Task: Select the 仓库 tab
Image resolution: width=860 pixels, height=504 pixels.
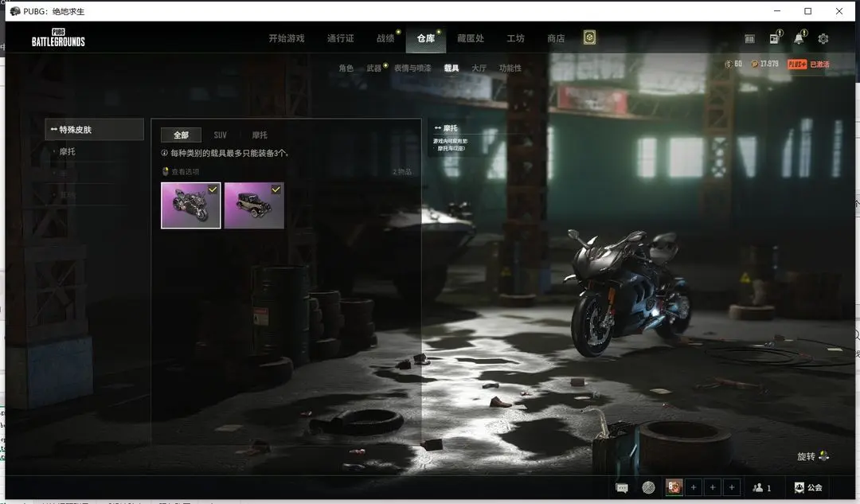Action: click(x=426, y=38)
